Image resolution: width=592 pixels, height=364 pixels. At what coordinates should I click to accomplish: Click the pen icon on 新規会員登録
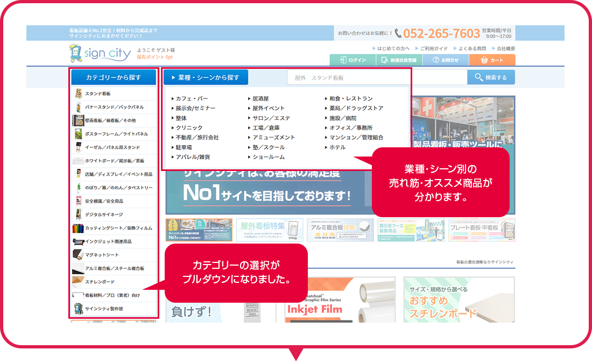pos(385,59)
